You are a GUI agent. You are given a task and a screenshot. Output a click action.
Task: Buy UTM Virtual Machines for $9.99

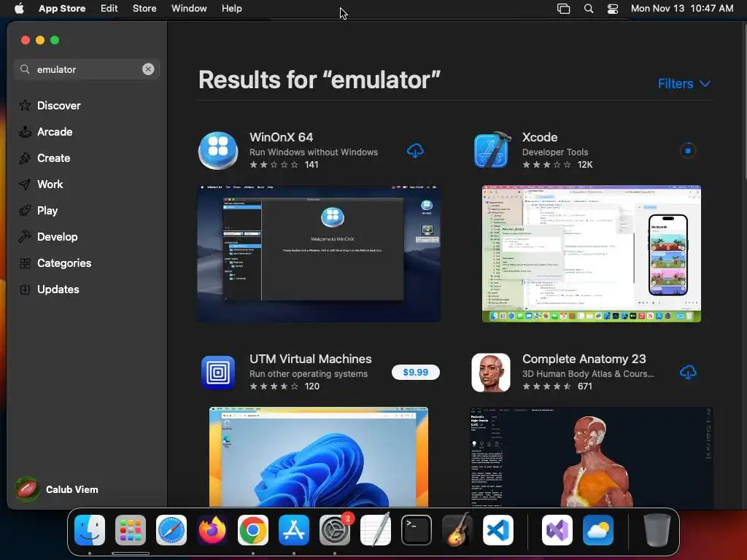(415, 372)
